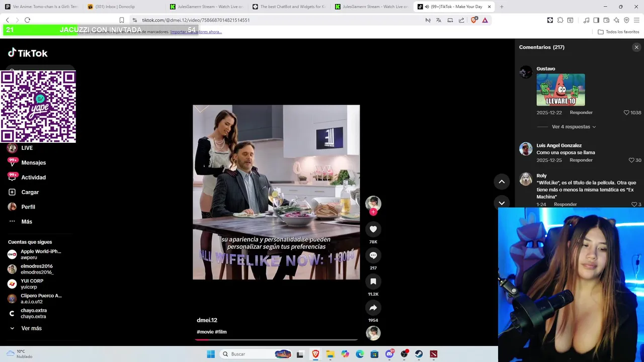
Task: Open #movie hashtag link
Action: (x=205, y=332)
